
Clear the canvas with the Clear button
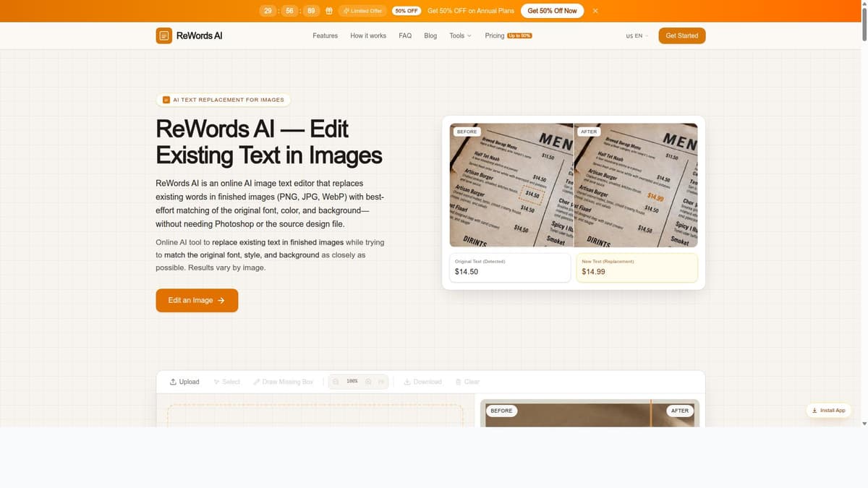click(467, 382)
